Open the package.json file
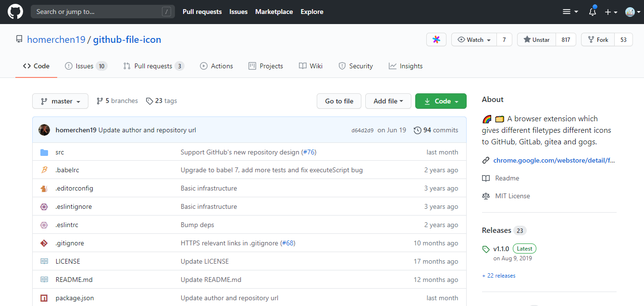Screen dimensions: 644x306 [x=74, y=298]
